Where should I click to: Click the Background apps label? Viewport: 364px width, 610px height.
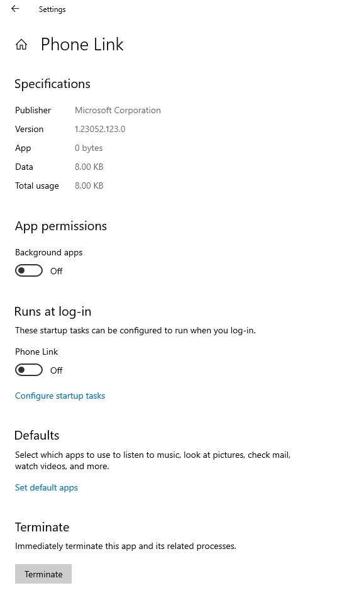48,252
